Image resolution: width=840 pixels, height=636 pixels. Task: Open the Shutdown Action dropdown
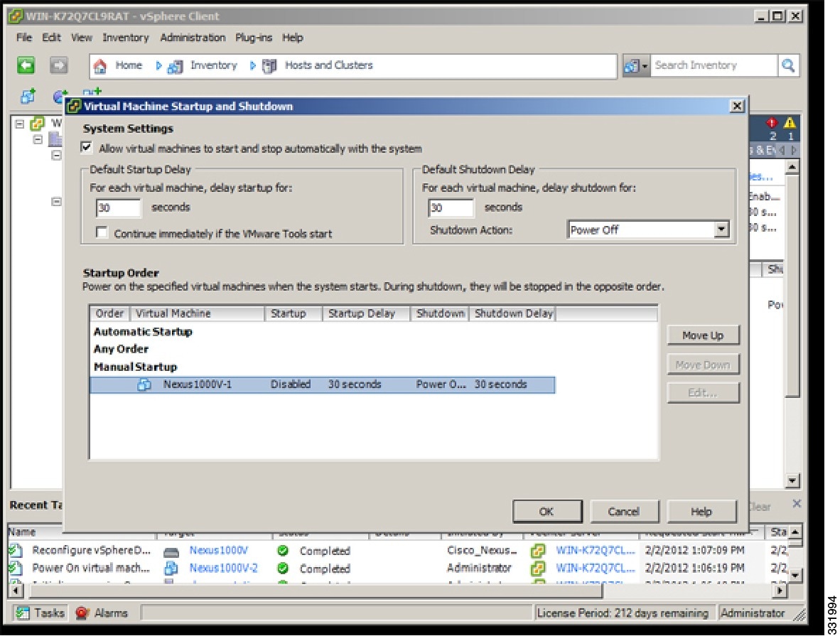click(x=721, y=230)
